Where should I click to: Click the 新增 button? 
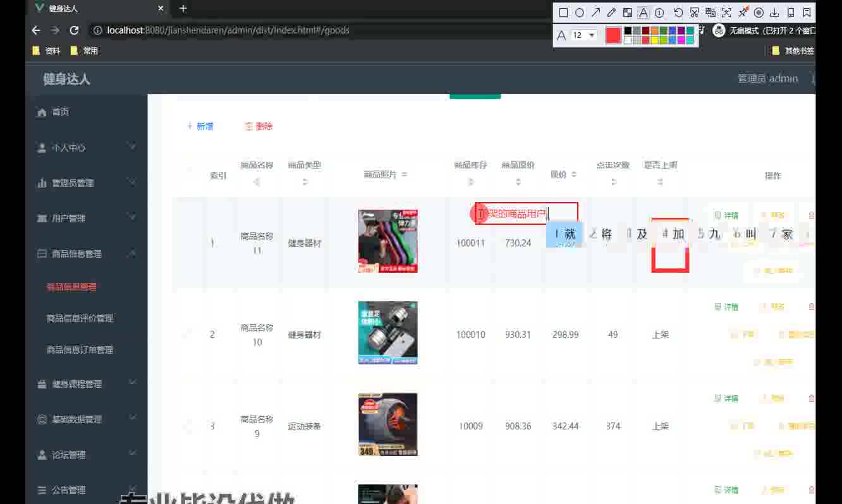click(x=200, y=126)
